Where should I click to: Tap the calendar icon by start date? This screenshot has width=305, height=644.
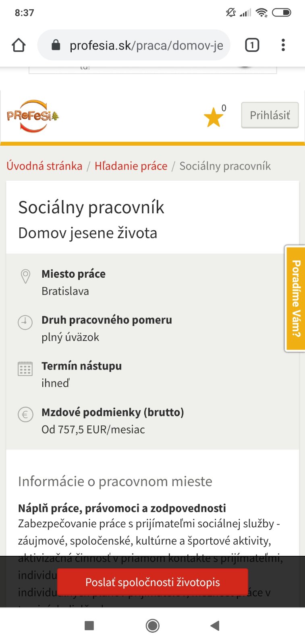pos(25,368)
